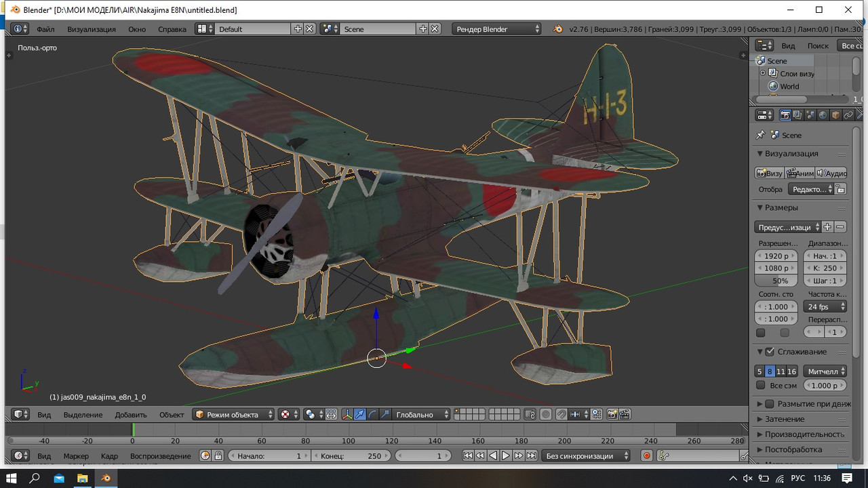Enable the Сглаживание checkbox
Screen dimensions: 868x488
click(x=770, y=352)
